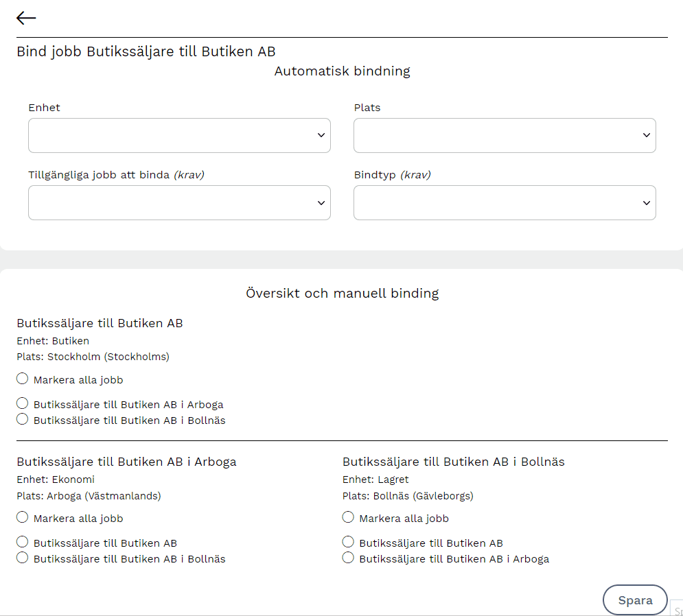Click the Översikt och manuell binding title
The height and width of the screenshot is (616, 683).
point(342,294)
